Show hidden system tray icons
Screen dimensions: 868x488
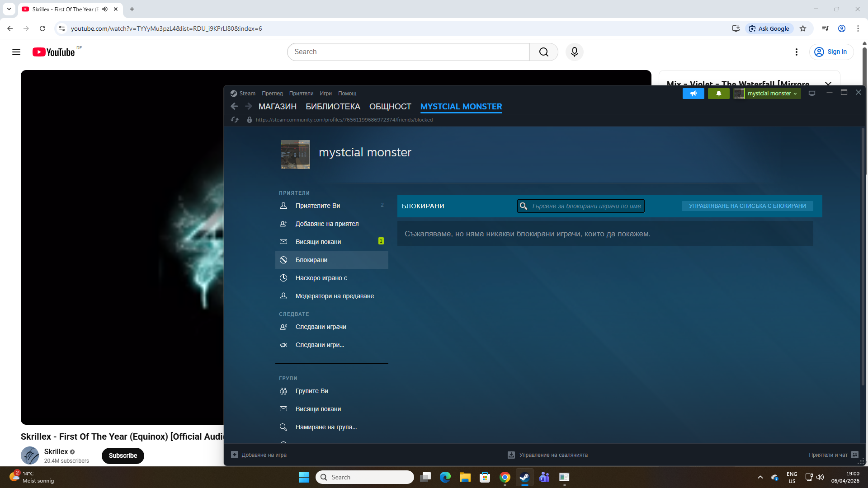[760, 477]
